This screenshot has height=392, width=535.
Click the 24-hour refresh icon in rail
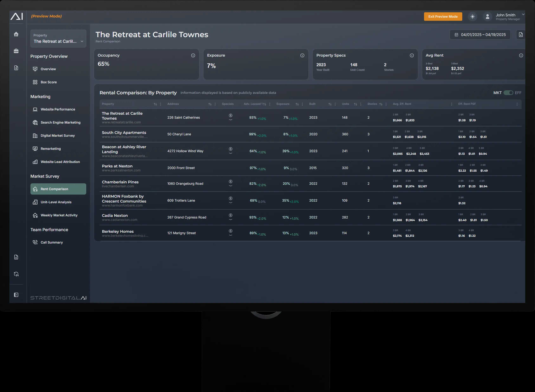click(16, 274)
